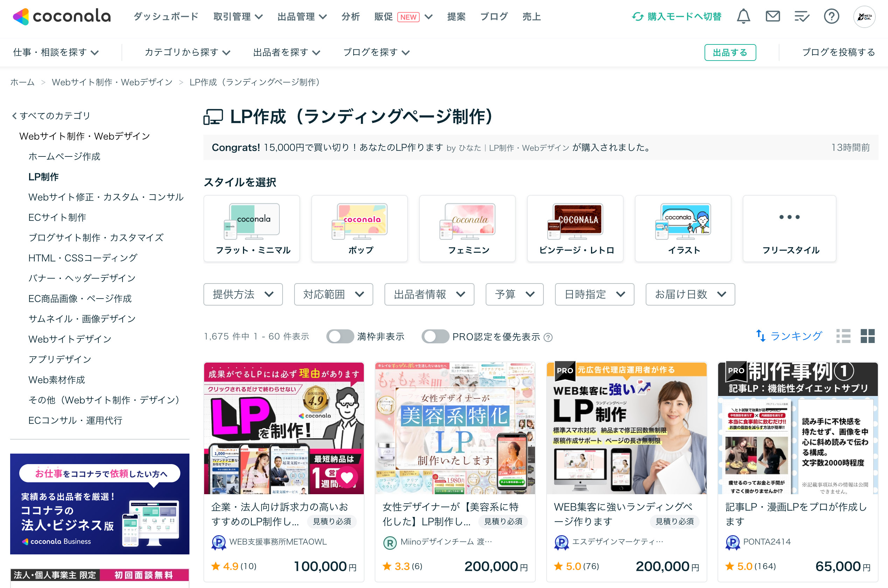This screenshot has width=888, height=588.
Task: Expand ブログを探す menu
Action: (x=376, y=52)
